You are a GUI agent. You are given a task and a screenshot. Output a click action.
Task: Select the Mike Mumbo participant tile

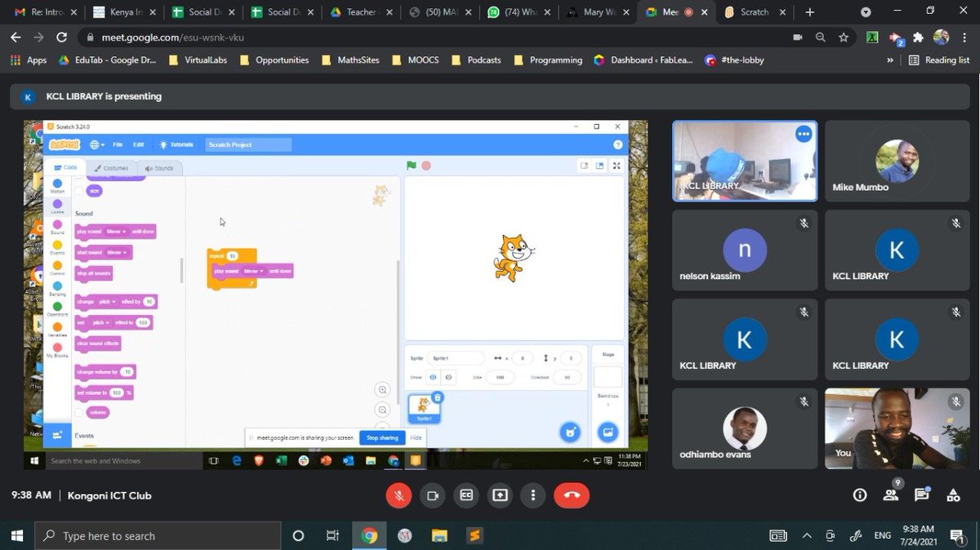[x=897, y=161]
